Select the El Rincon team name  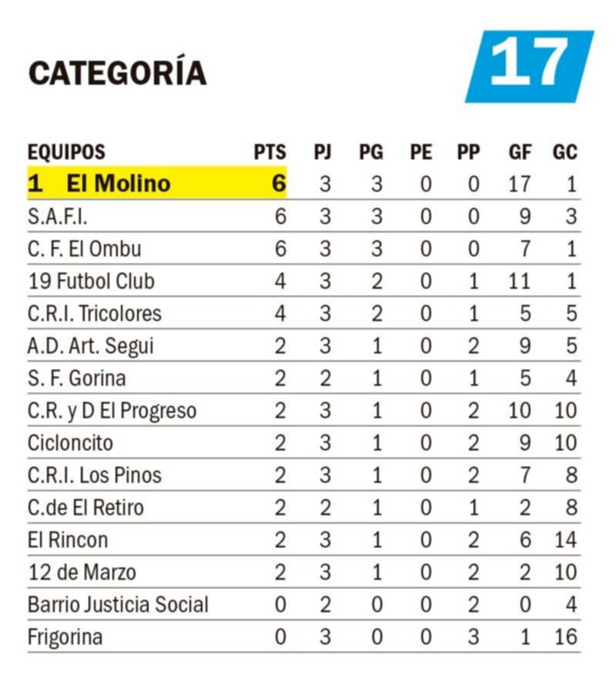point(68,540)
